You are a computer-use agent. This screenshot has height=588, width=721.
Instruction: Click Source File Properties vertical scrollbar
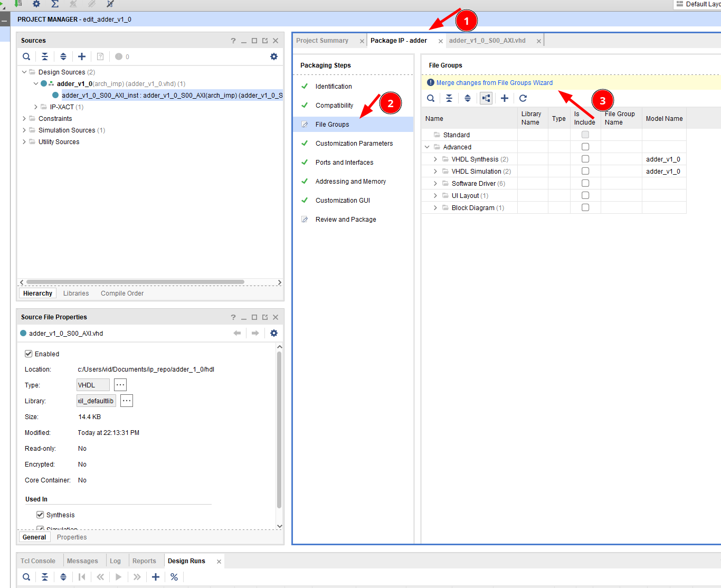point(279,429)
